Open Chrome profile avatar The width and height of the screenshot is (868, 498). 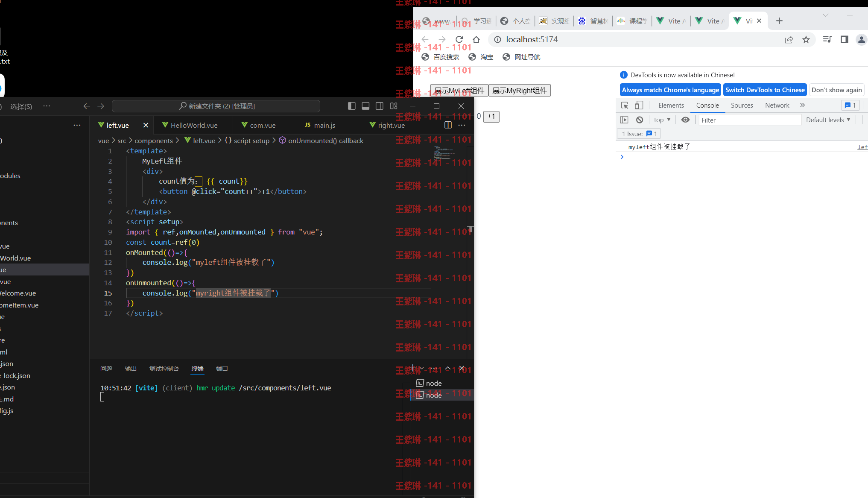(x=862, y=40)
